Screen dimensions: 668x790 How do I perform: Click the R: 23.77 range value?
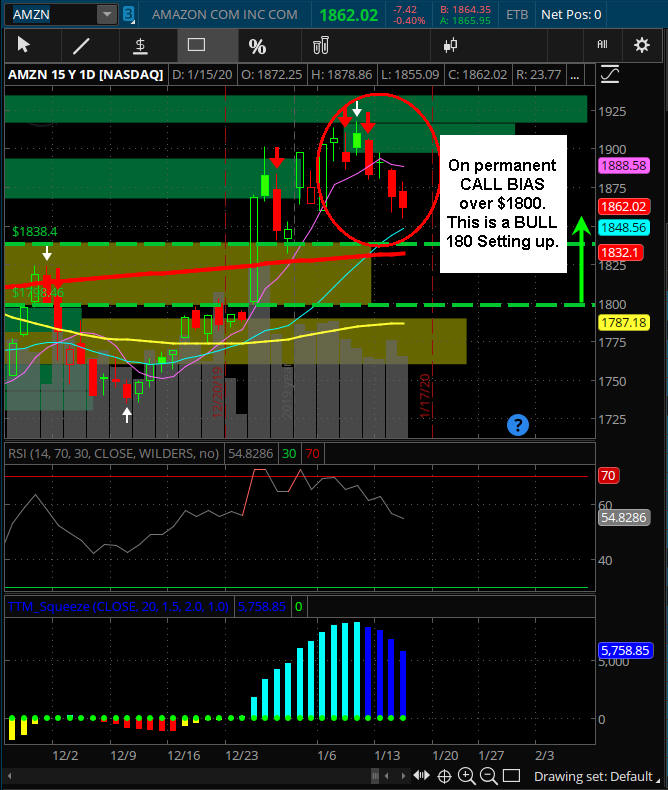coord(539,75)
